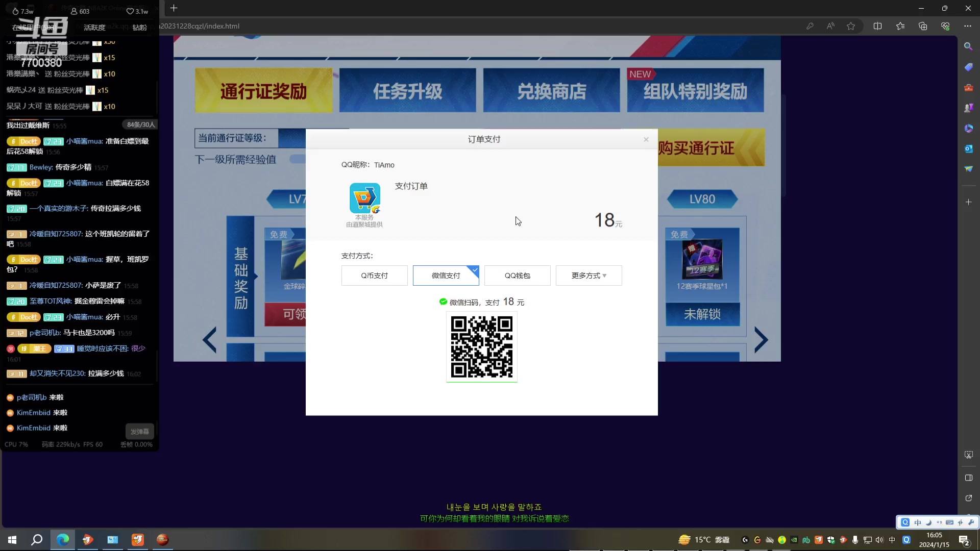The width and height of the screenshot is (980, 551).
Task: Open sidebar search icon
Action: tap(968, 46)
